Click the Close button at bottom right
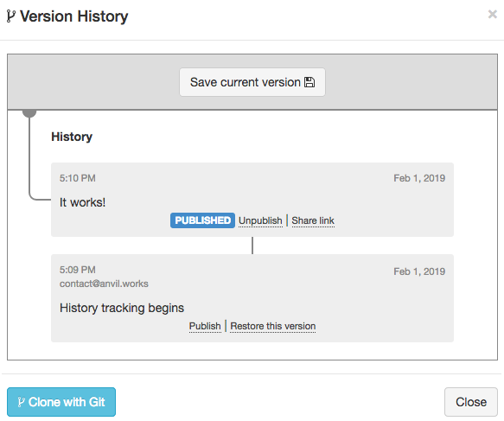This screenshot has width=504, height=421. [x=471, y=402]
